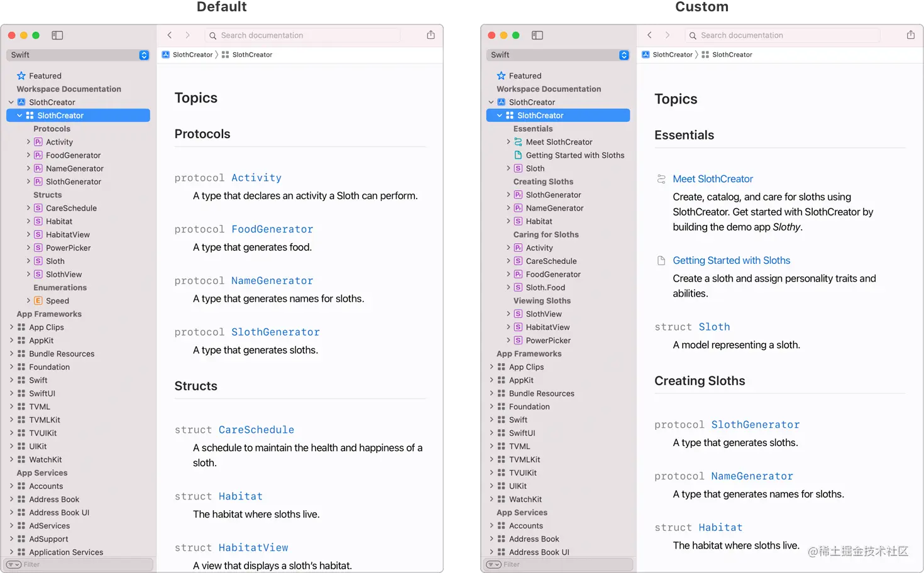Image resolution: width=924 pixels, height=573 pixels.
Task: Expand WatchKit in the Default sidebar
Action: click(x=11, y=460)
